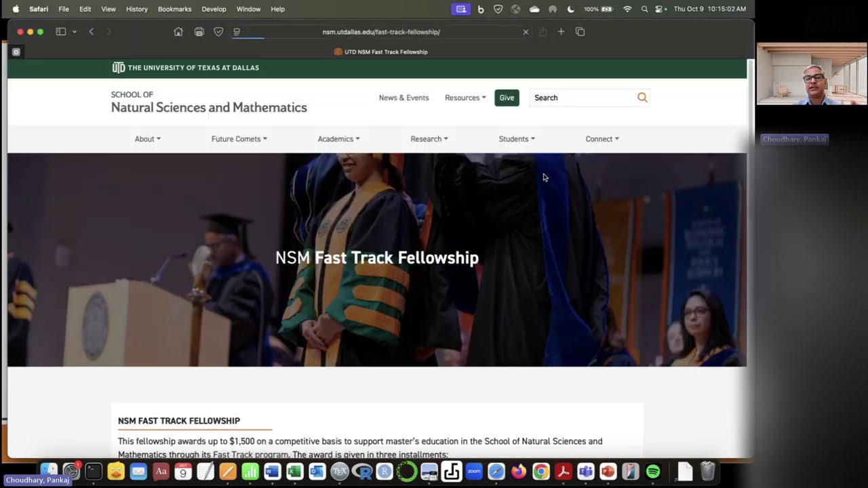Open the File menu
The height and width of the screenshot is (488, 868).
tap(64, 9)
